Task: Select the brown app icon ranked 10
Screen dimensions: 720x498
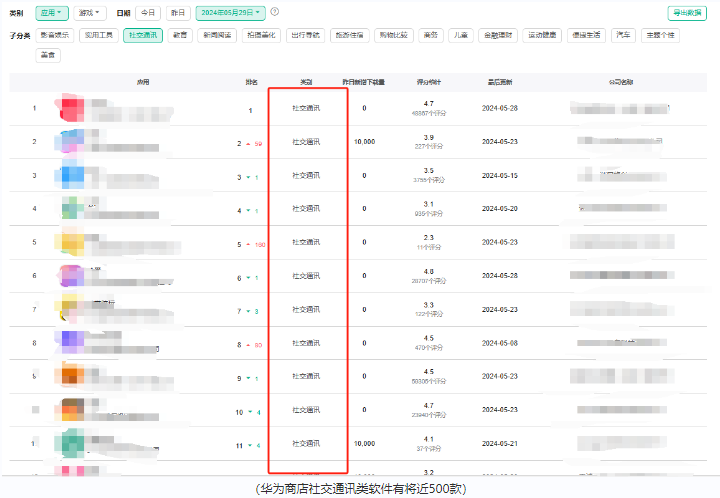Action: 73,411
